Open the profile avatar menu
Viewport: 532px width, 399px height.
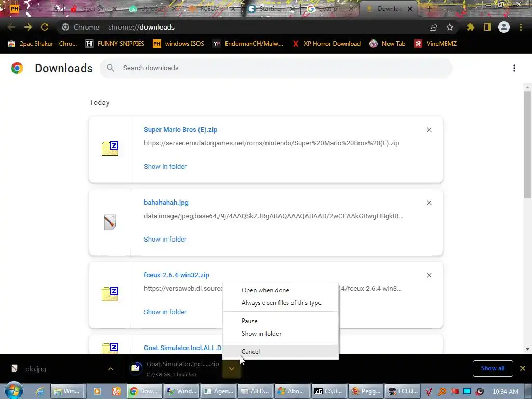tap(504, 27)
